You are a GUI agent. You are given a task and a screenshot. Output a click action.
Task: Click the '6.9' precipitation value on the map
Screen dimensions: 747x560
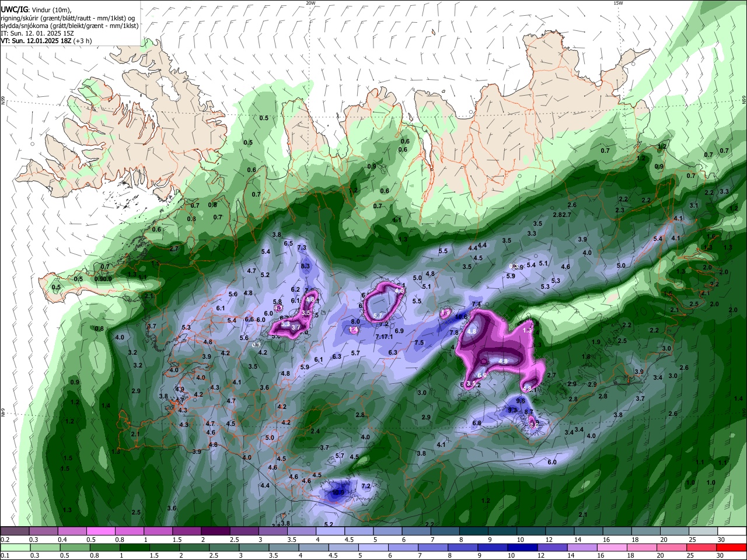399,331
